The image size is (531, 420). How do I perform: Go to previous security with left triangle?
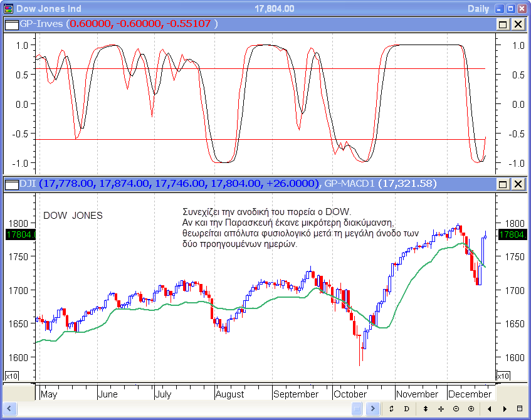(x=488, y=409)
